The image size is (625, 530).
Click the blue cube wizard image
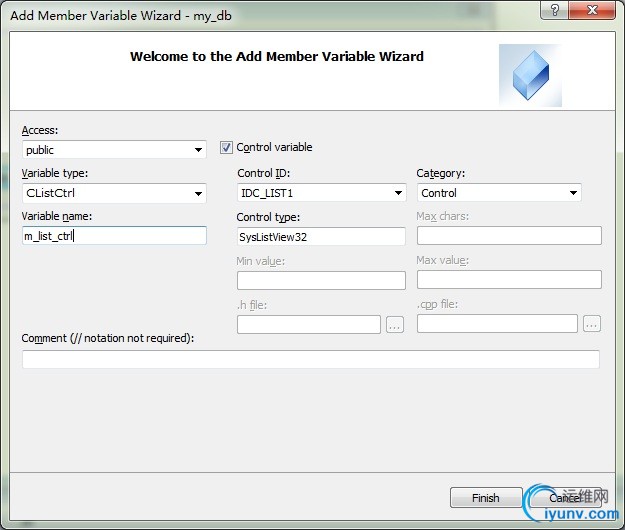coord(530,75)
